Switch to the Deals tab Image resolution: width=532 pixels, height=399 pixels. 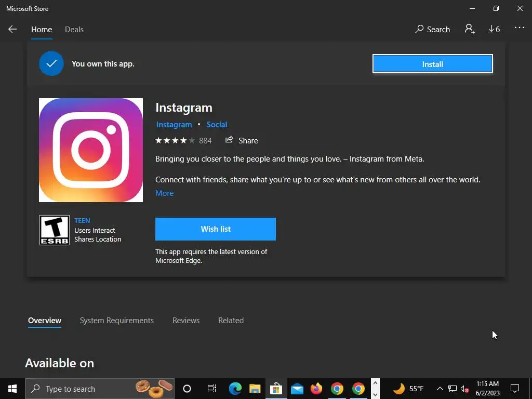click(74, 30)
